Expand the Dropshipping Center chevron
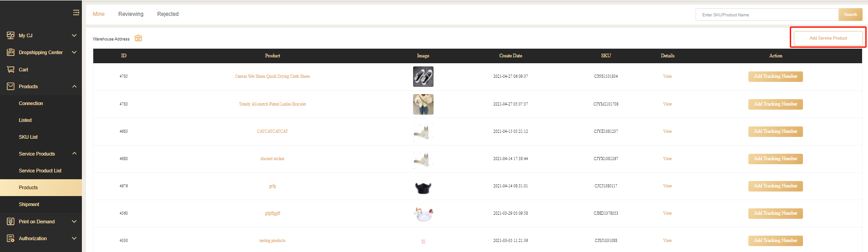Image resolution: width=868 pixels, height=252 pixels. click(74, 52)
